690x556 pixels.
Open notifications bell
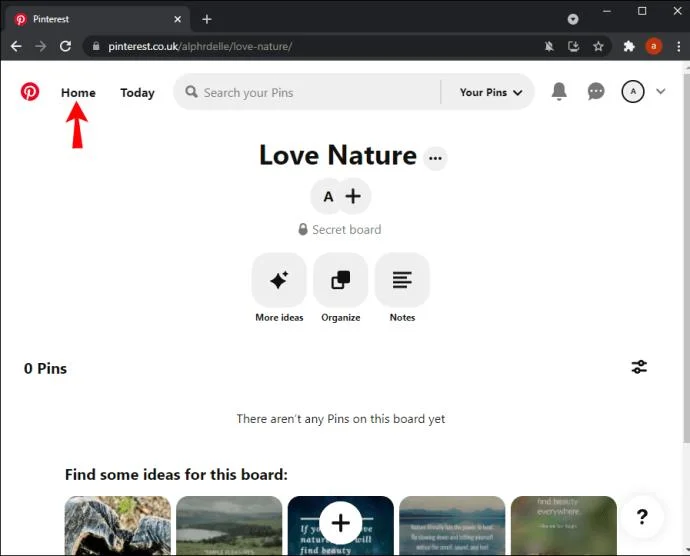click(559, 91)
